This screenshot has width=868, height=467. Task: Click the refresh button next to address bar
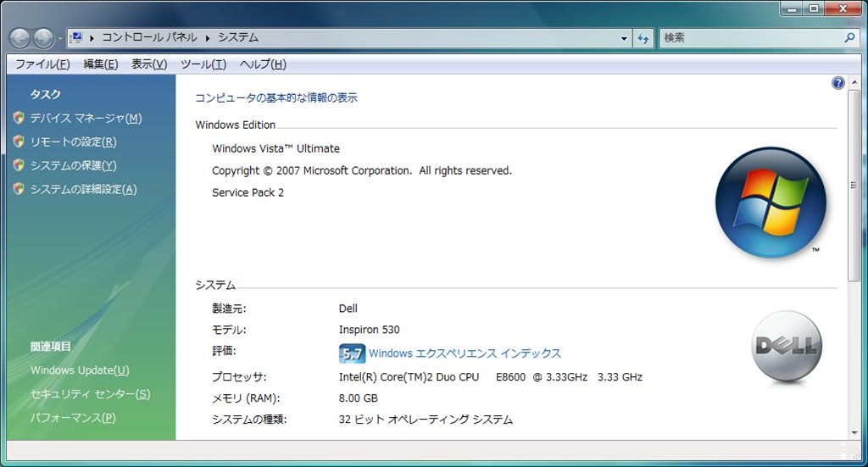coord(643,38)
